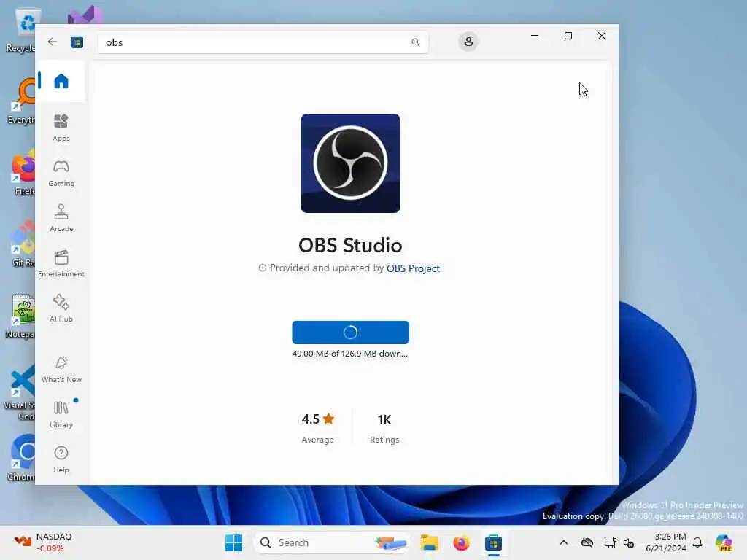
Task: Click the info icon beside 'Provided and updated by'
Action: pyautogui.click(x=262, y=268)
